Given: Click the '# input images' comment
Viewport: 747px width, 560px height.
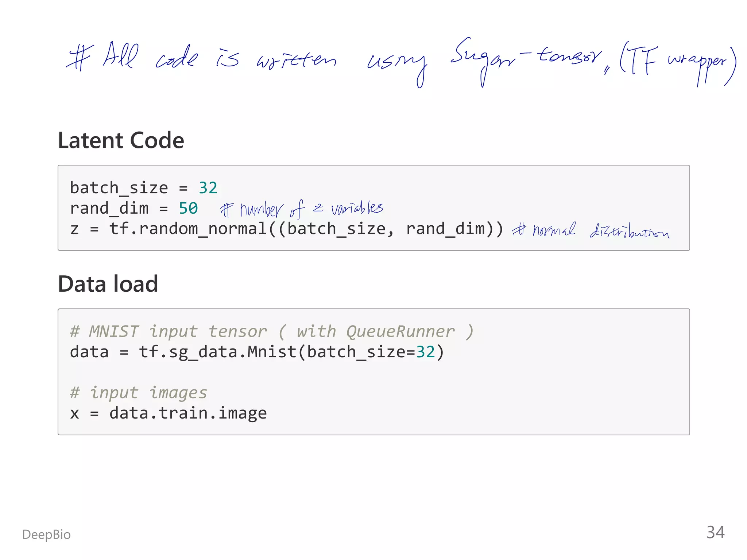Looking at the screenshot, I should (x=139, y=393).
